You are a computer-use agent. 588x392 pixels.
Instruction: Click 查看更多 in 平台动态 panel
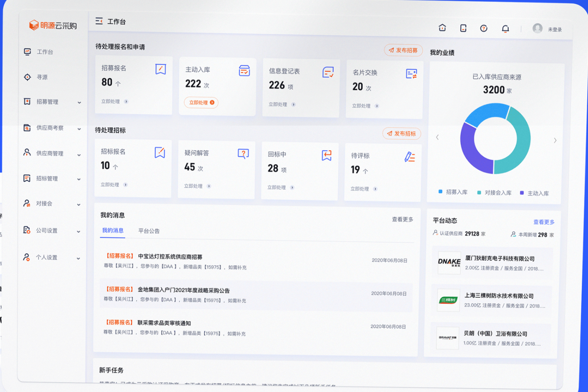[544, 222]
